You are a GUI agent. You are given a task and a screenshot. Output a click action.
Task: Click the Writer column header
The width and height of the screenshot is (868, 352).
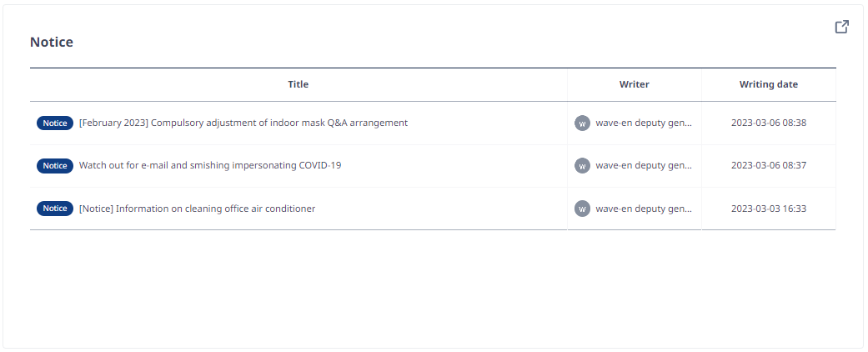point(635,85)
